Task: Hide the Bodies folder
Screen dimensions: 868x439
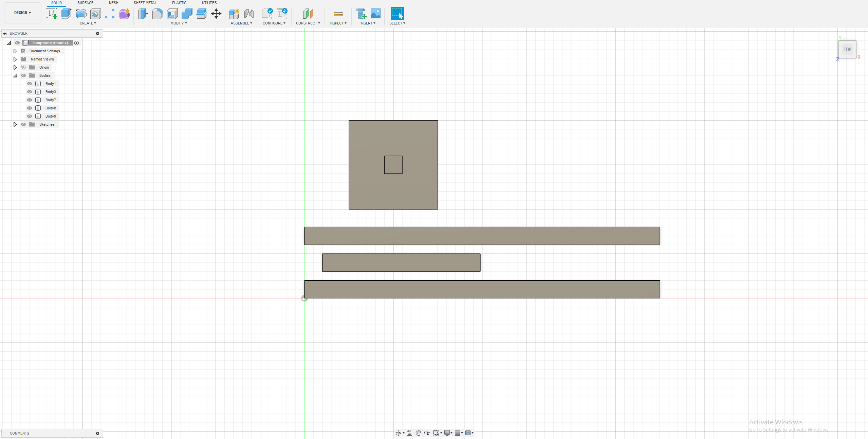Action: [x=23, y=75]
